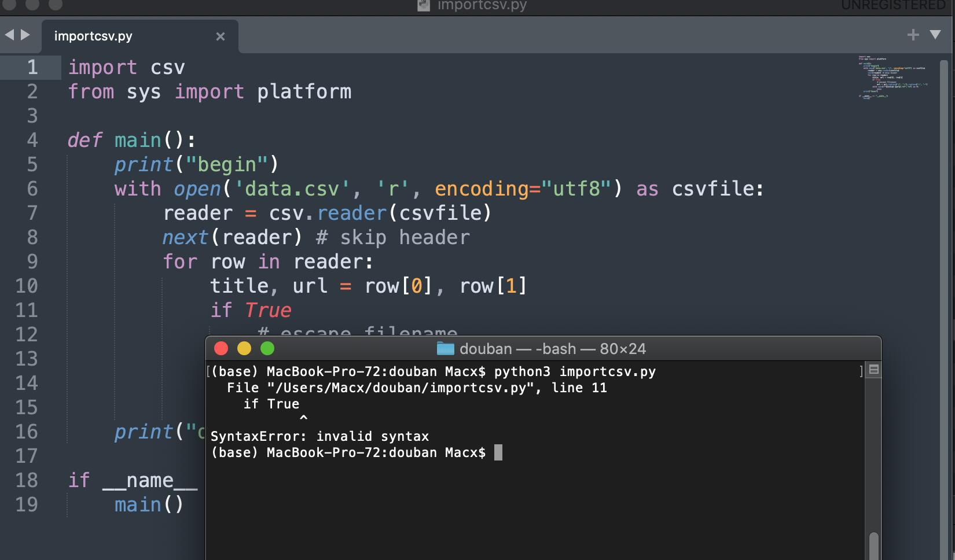Click the previous tab left arrow
This screenshot has height=560, width=955.
click(x=9, y=35)
